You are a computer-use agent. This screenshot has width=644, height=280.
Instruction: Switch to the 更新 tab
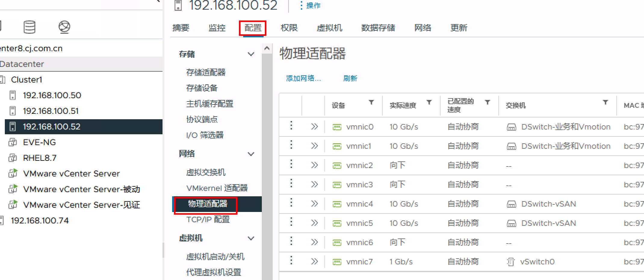[459, 28]
